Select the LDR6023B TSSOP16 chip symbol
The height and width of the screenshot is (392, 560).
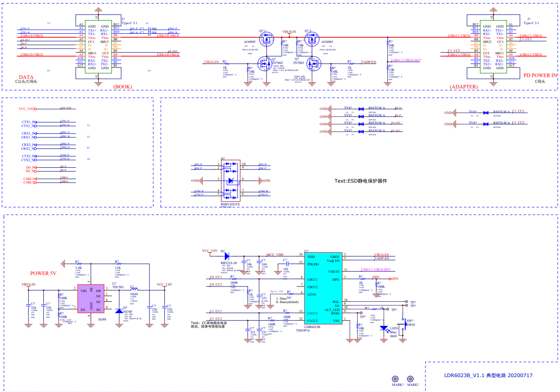point(322,289)
